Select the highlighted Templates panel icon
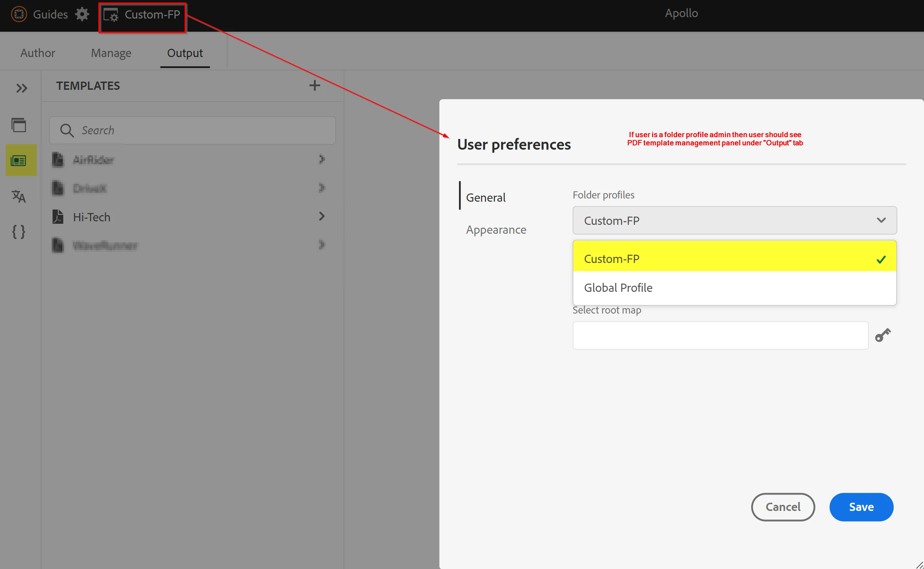The width and height of the screenshot is (924, 569). [x=19, y=161]
